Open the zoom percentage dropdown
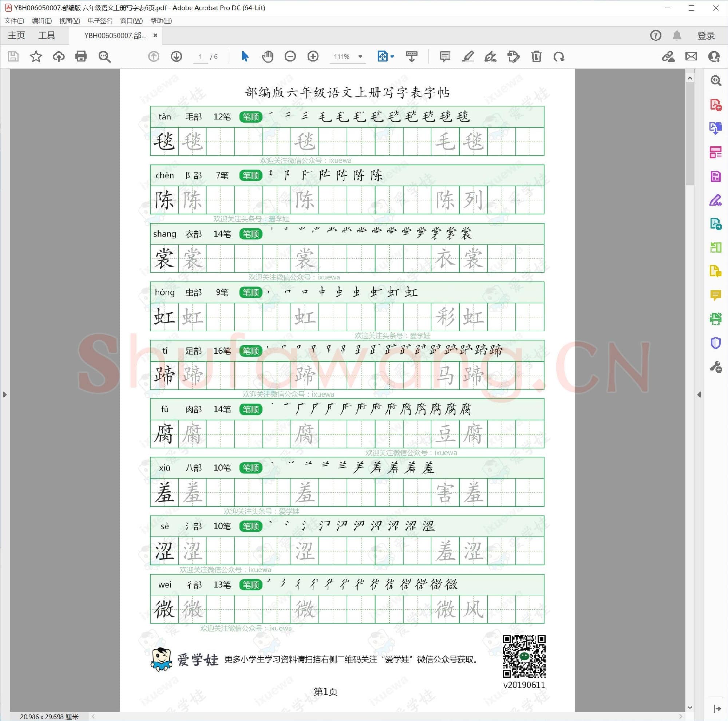This screenshot has height=721, width=728. point(360,56)
